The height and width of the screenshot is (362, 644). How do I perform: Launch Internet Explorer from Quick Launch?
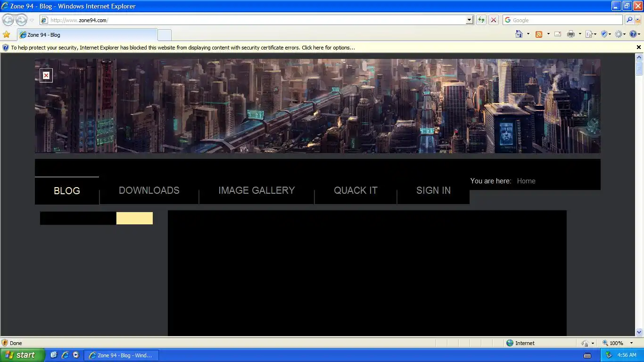[x=65, y=355]
